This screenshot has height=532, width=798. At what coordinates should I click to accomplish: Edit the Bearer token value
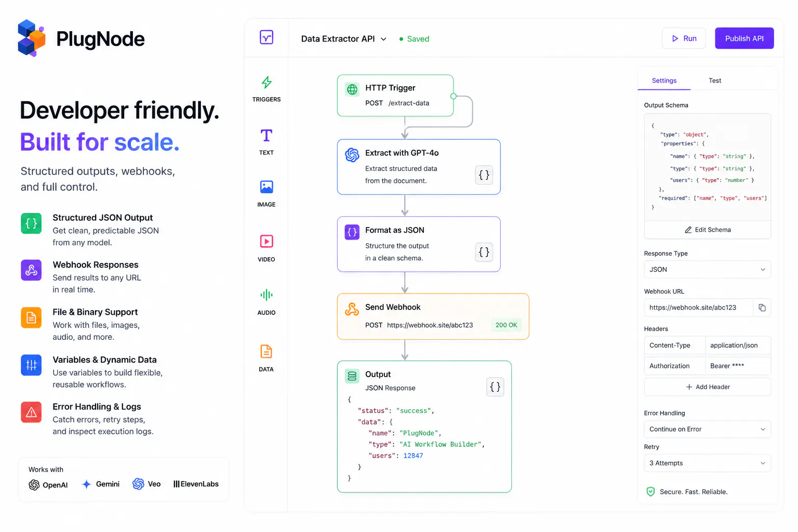tap(738, 366)
